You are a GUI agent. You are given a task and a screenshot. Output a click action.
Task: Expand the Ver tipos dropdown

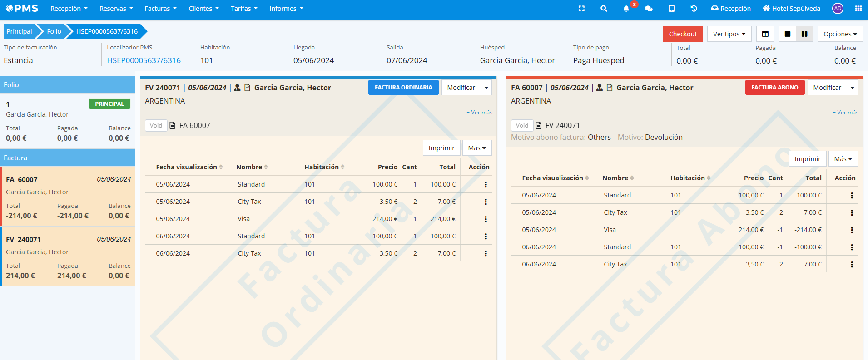729,34
